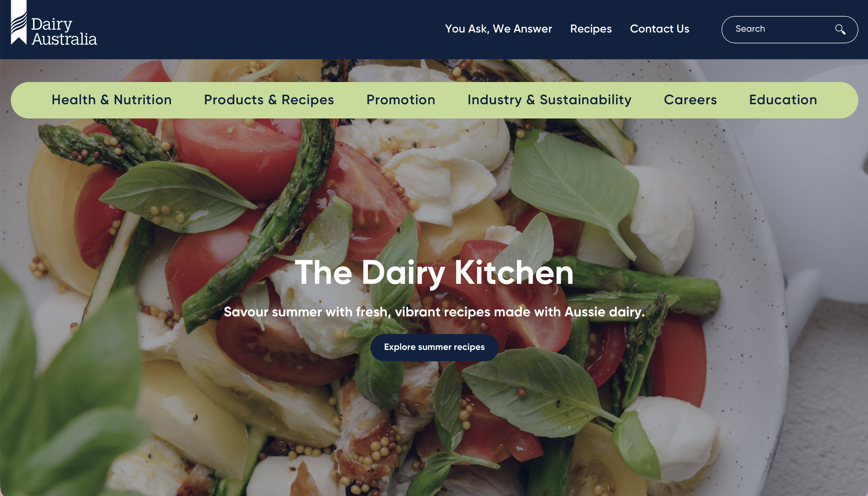Open the Contact Us page
Image resolution: width=868 pixels, height=496 pixels.
659,29
